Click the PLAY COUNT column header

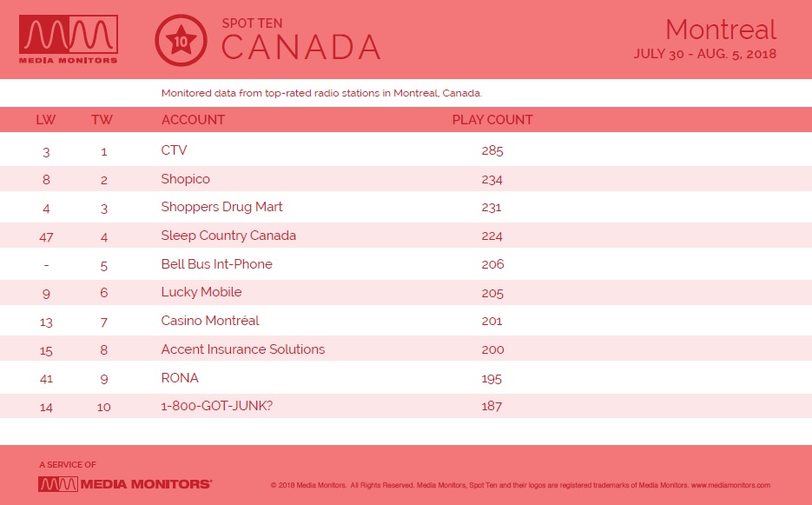click(x=492, y=120)
